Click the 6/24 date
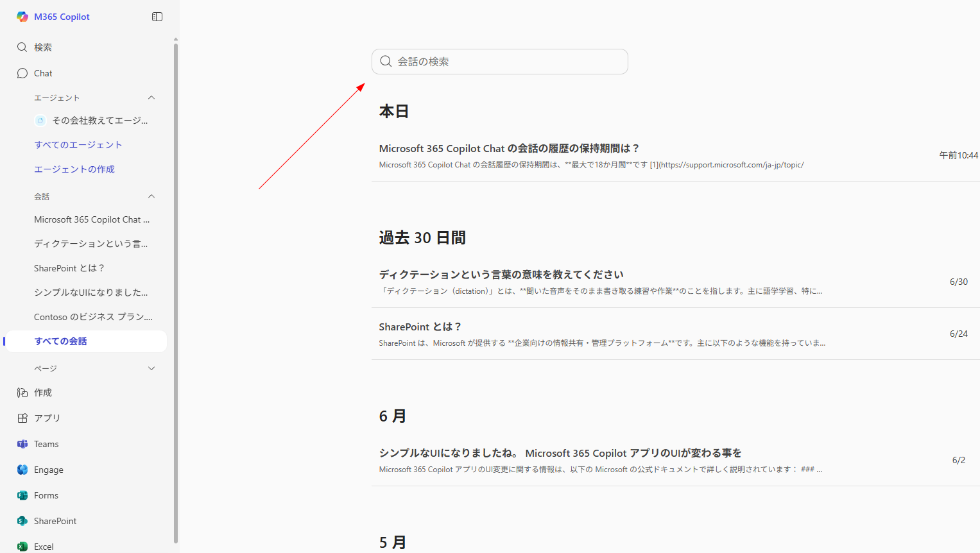Image resolution: width=980 pixels, height=553 pixels. pos(959,334)
